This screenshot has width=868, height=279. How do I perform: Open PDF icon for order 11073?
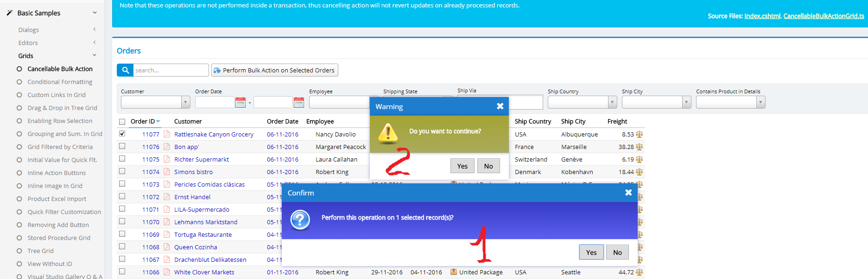[167, 184]
